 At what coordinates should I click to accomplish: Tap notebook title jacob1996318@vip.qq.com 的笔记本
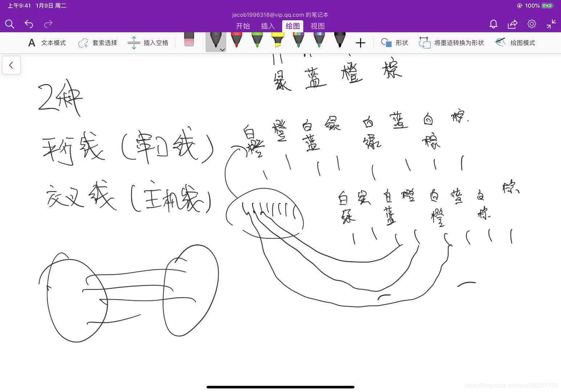[280, 15]
